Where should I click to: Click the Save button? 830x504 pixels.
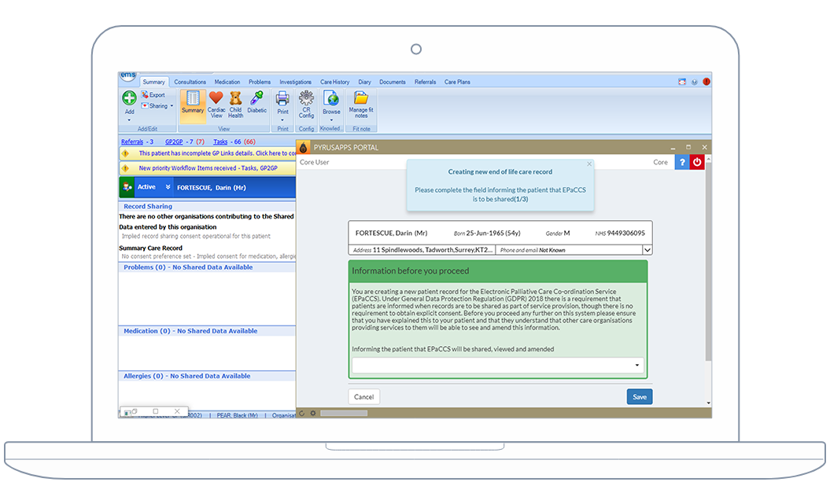[x=640, y=396]
